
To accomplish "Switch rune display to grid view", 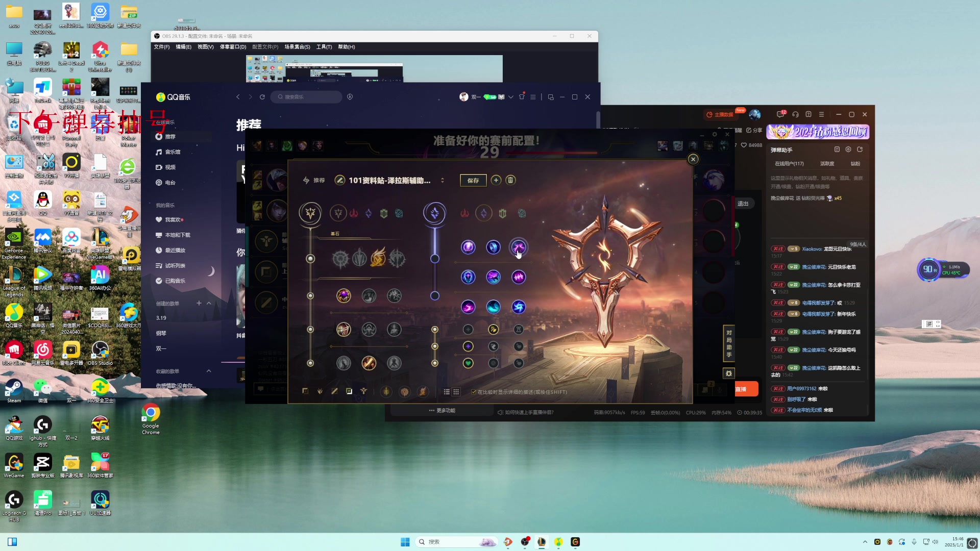I will (456, 392).
